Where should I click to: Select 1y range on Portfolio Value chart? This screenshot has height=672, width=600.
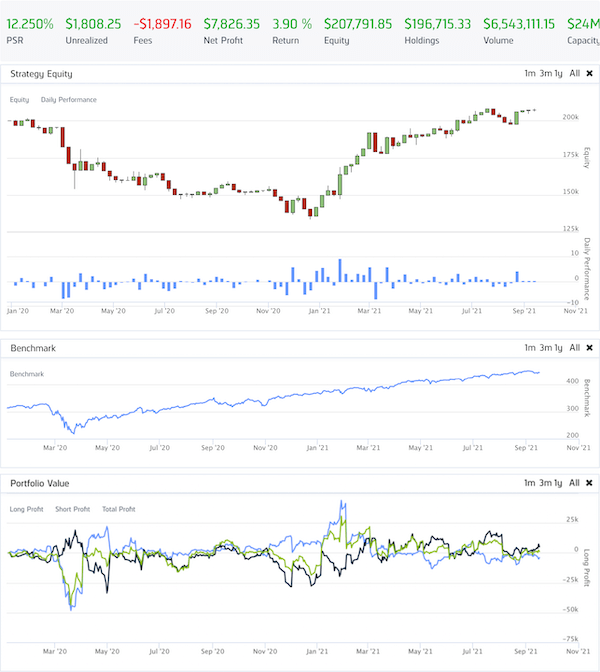point(557,483)
